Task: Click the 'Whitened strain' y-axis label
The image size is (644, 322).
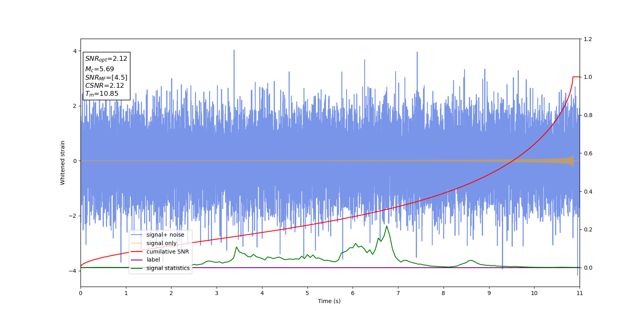Action: (63, 163)
